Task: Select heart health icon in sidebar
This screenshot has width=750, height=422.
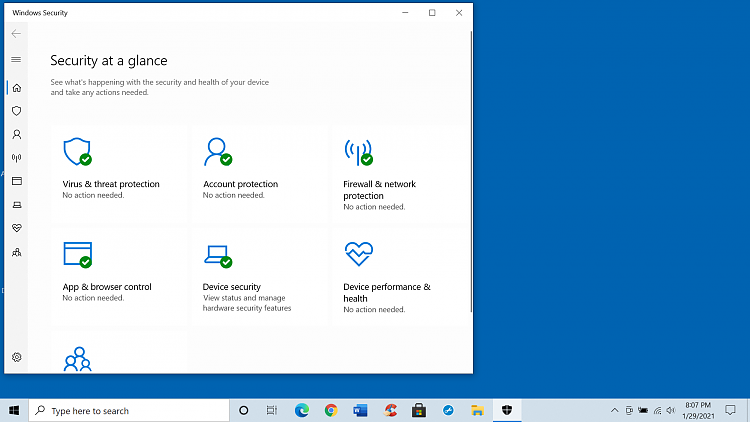Action: (16, 228)
